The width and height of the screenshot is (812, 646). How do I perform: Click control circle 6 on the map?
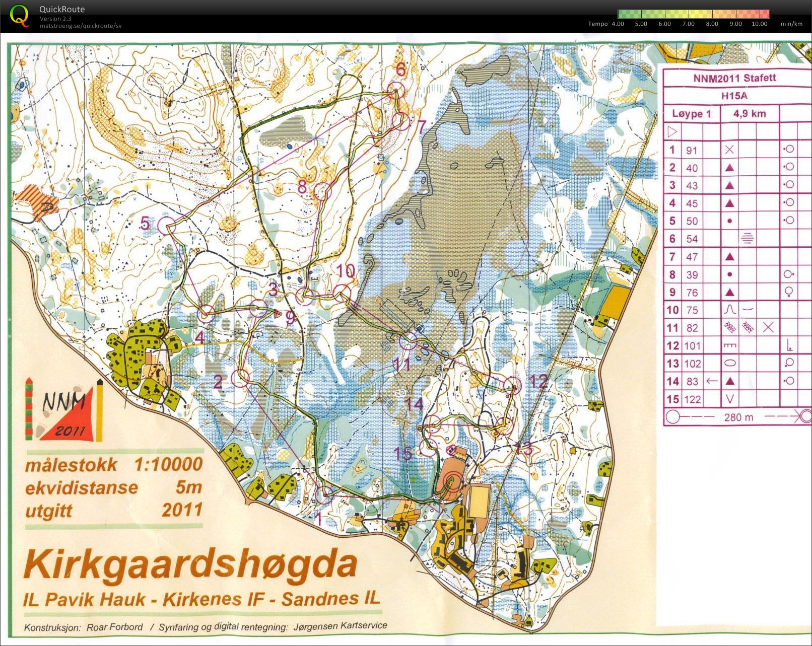click(x=396, y=92)
